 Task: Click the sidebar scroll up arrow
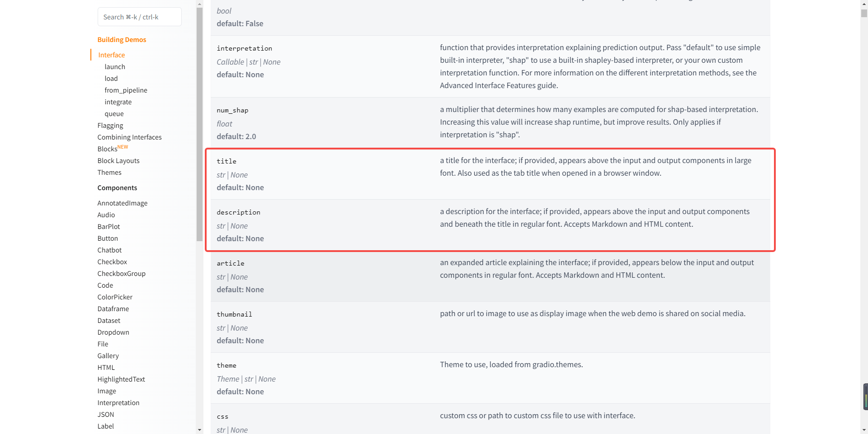(200, 4)
